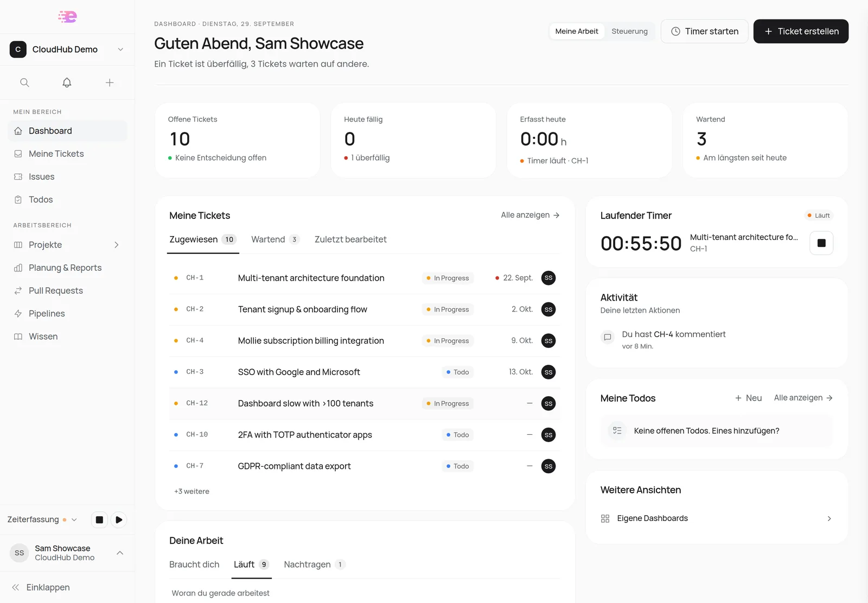This screenshot has width=868, height=603.
Task: Open Eigene Dashboards chevron
Action: 829,518
